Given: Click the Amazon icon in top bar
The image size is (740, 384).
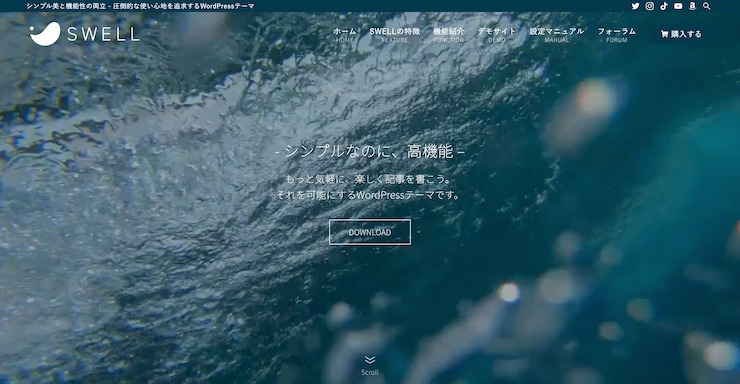Looking at the screenshot, I should pyautogui.click(x=692, y=6).
